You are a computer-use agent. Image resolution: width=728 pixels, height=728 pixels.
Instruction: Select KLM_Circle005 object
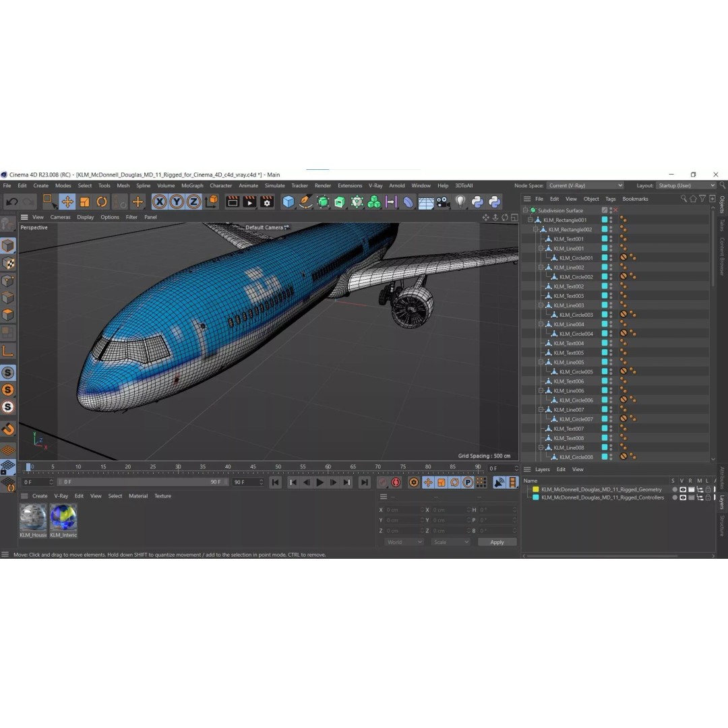tap(576, 371)
